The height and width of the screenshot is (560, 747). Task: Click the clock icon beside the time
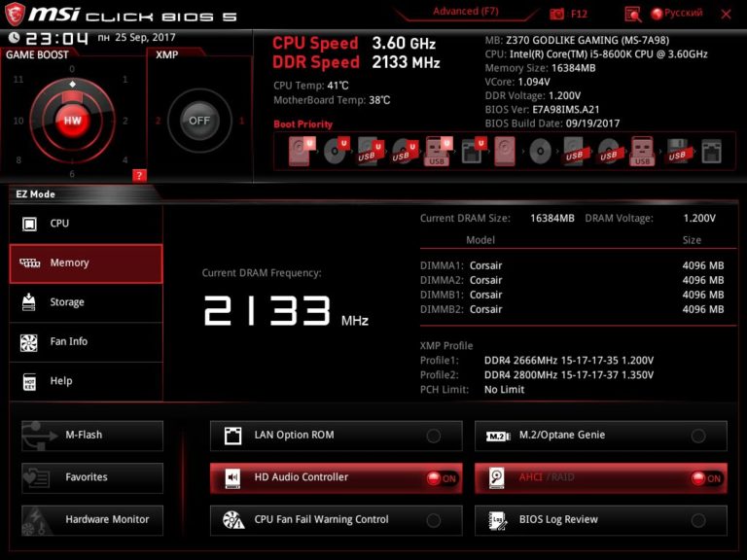[15, 37]
